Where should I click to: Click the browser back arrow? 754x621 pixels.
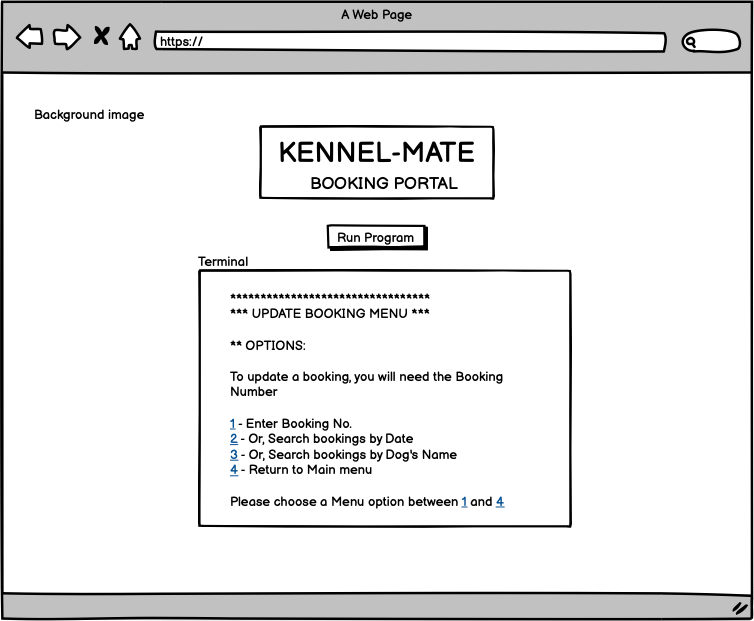30,37
